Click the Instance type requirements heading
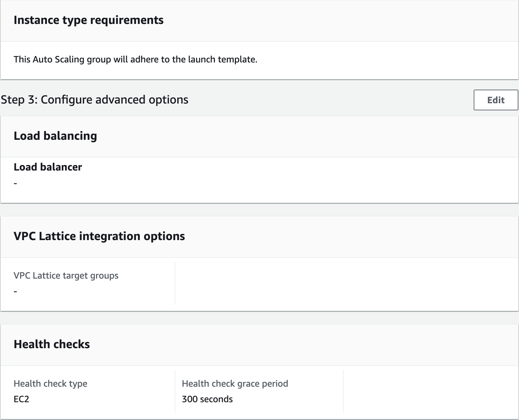Viewport: 519px width, 420px height. pyautogui.click(x=88, y=20)
